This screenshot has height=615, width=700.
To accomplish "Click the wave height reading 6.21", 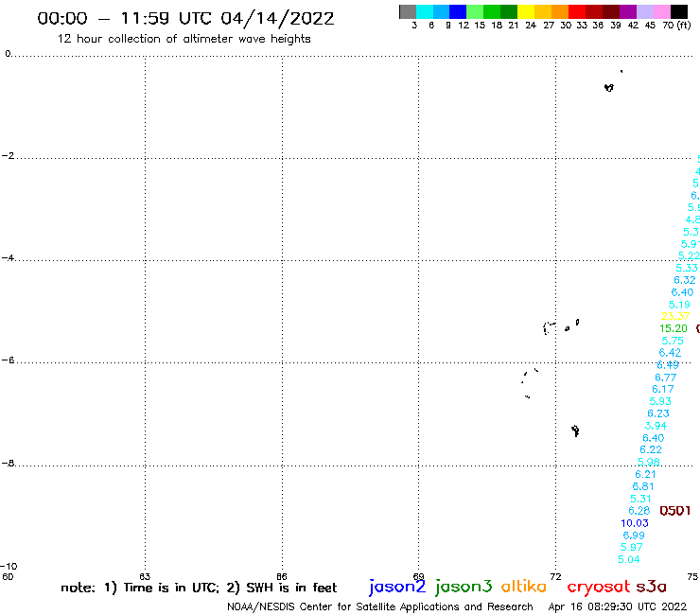I will point(645,475).
